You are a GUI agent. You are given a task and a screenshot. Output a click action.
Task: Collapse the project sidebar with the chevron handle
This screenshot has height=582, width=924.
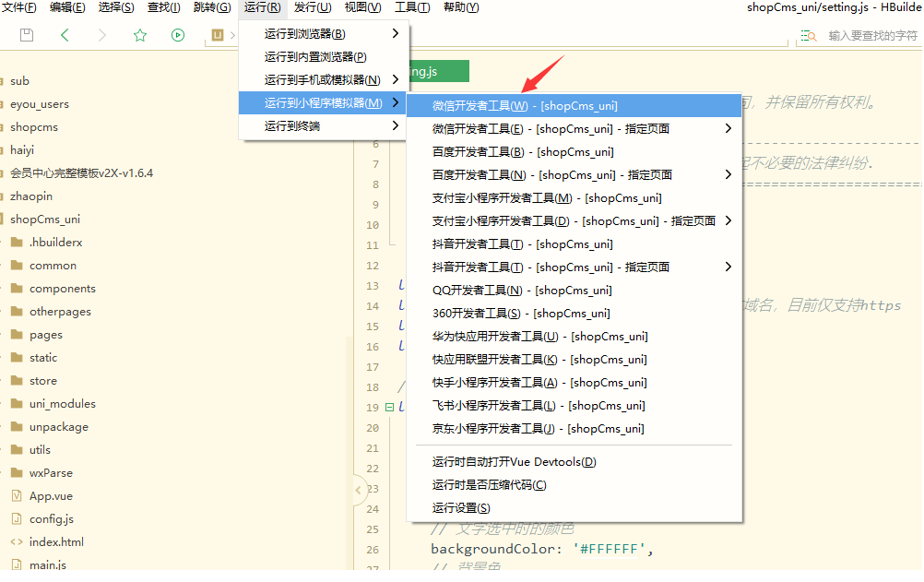[x=359, y=490]
